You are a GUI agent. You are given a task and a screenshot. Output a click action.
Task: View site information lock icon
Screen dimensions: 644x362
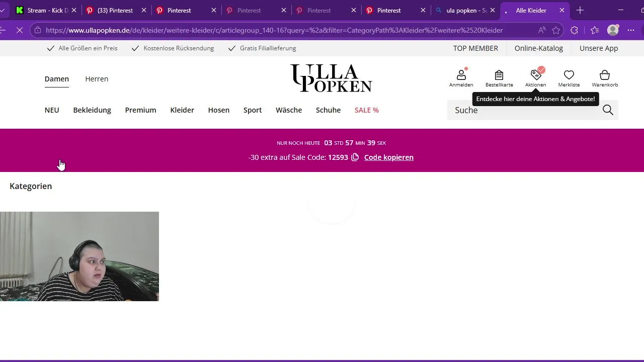tap(38, 30)
